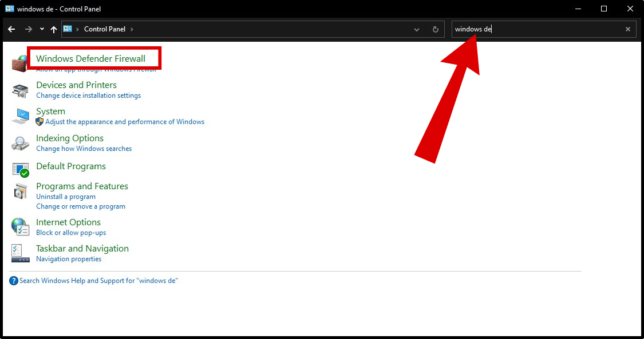Viewport: 644px width, 339px height.
Task: Open Navigation properties
Action: tap(69, 259)
